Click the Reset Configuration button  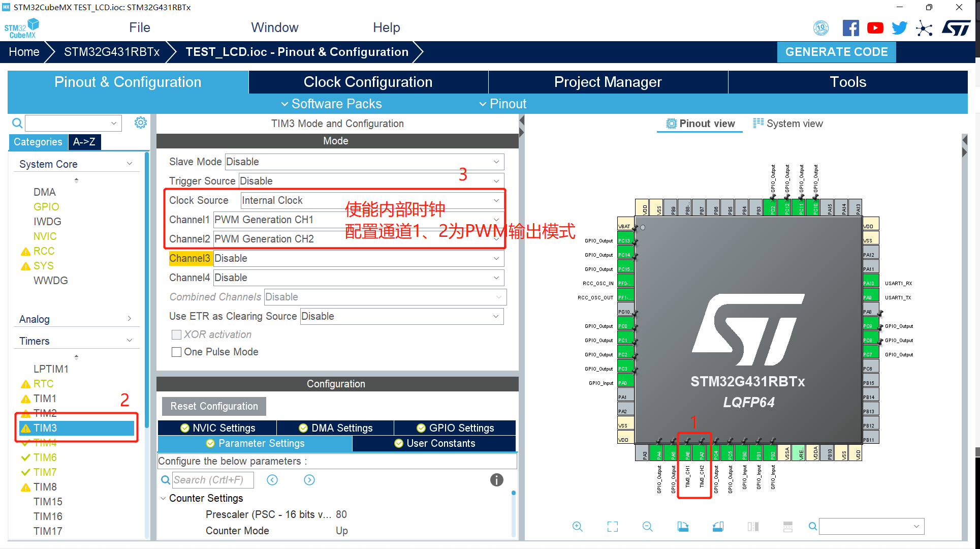214,406
